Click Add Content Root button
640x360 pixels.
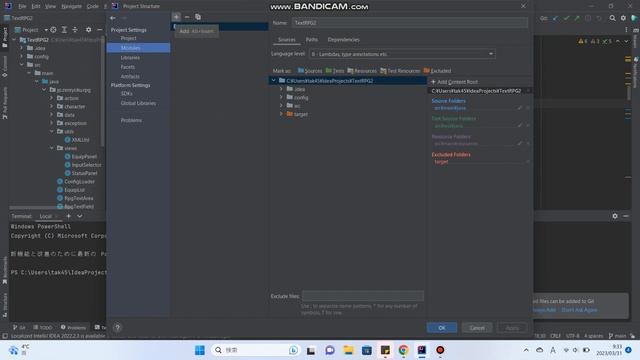click(454, 82)
